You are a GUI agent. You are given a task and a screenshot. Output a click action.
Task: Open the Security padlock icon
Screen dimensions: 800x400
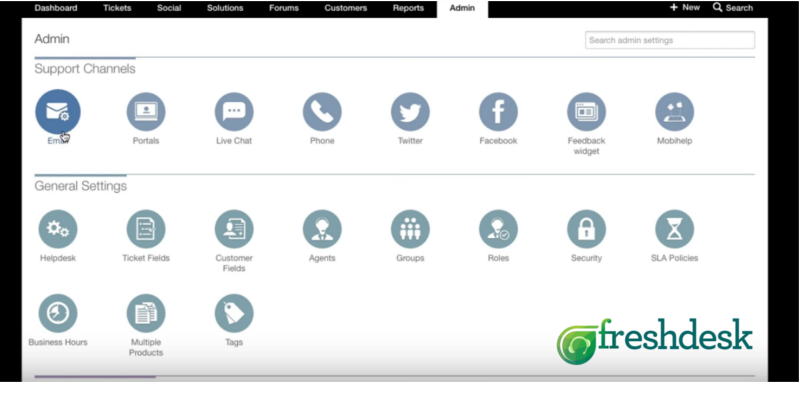[586, 229]
